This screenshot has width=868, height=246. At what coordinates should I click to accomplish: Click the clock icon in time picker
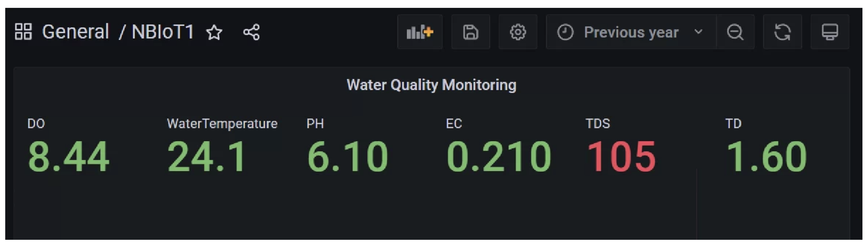click(565, 32)
